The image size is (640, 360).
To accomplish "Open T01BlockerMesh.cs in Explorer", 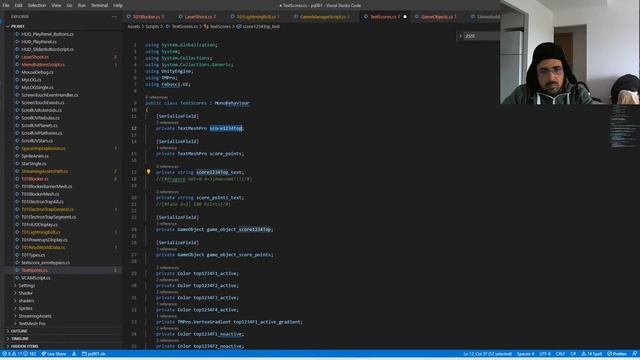I will 40,194.
